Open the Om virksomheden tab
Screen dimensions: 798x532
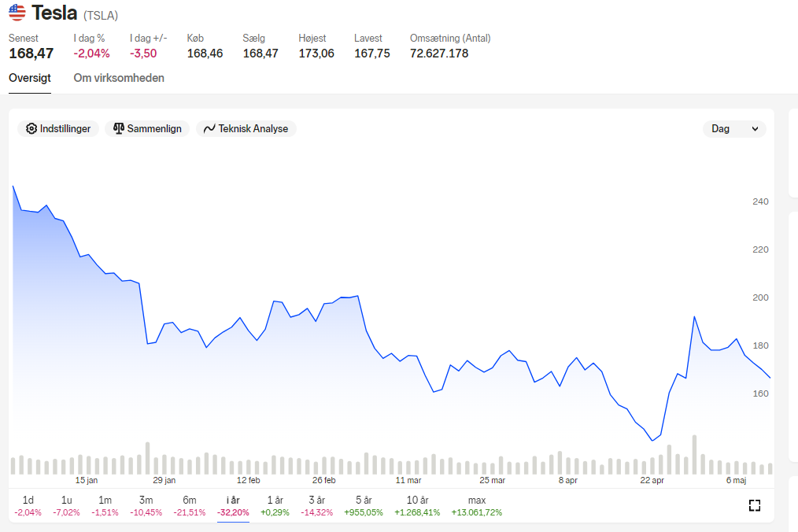119,78
